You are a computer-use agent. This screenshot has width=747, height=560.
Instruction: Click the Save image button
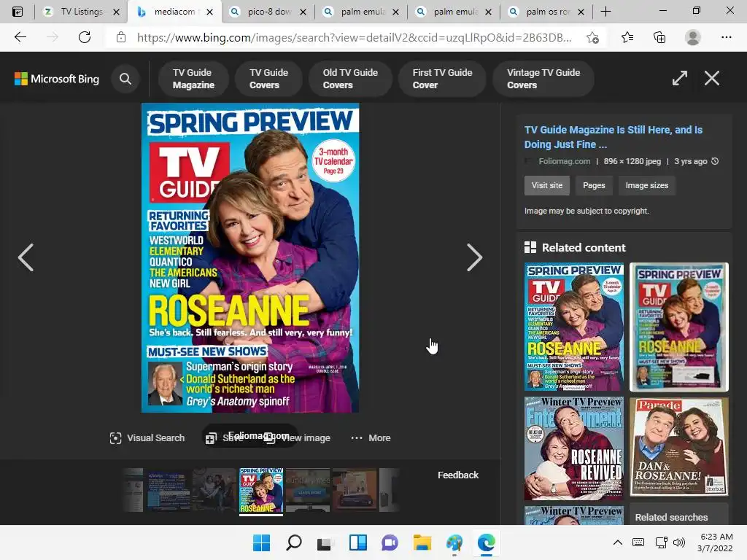(x=224, y=438)
